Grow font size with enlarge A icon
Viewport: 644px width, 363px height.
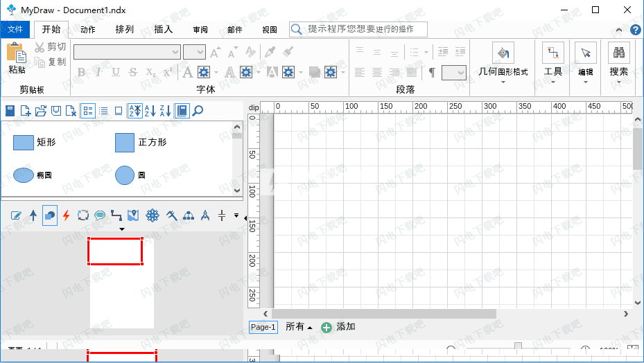215,52
